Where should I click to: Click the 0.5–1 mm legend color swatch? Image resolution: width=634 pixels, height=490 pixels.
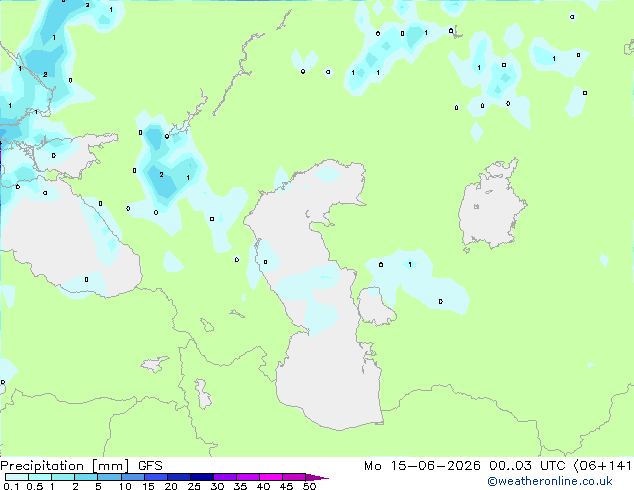coord(40,477)
